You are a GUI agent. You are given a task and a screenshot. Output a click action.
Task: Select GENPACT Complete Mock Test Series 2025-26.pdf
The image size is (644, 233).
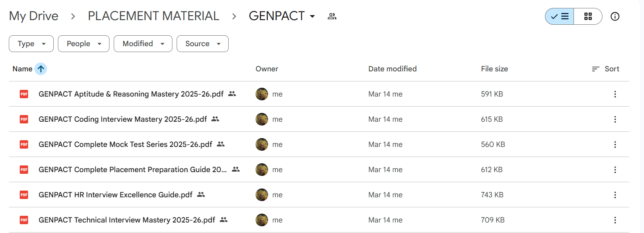pos(125,144)
